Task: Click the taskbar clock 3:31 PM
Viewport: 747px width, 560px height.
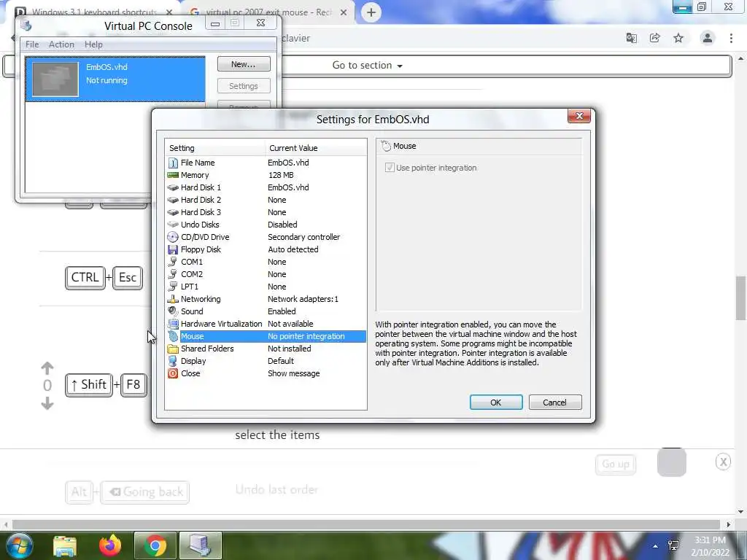Action: [710, 540]
